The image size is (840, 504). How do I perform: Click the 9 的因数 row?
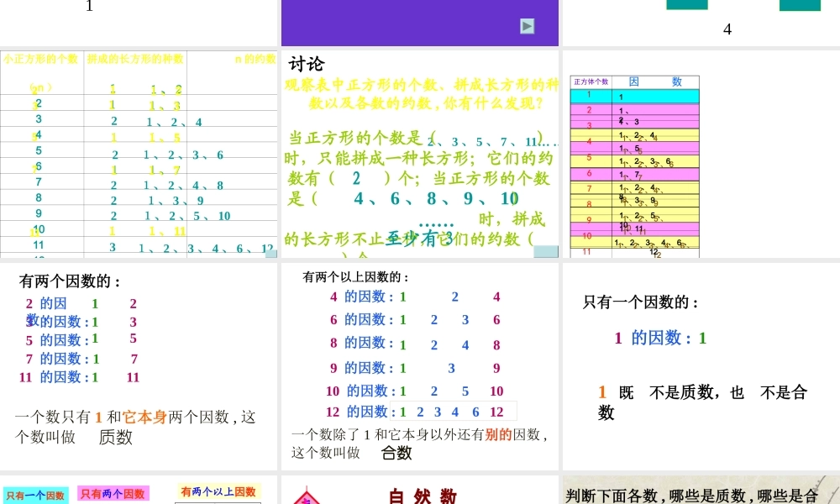(415, 368)
